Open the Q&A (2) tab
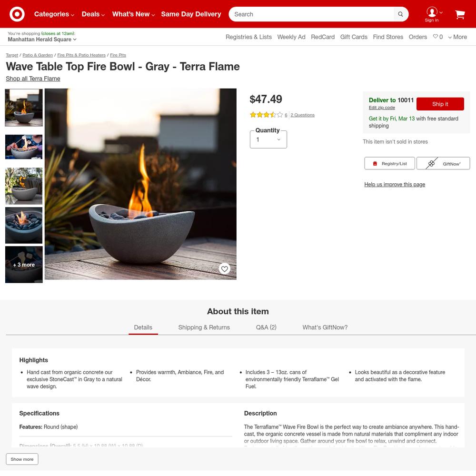 pos(266,327)
